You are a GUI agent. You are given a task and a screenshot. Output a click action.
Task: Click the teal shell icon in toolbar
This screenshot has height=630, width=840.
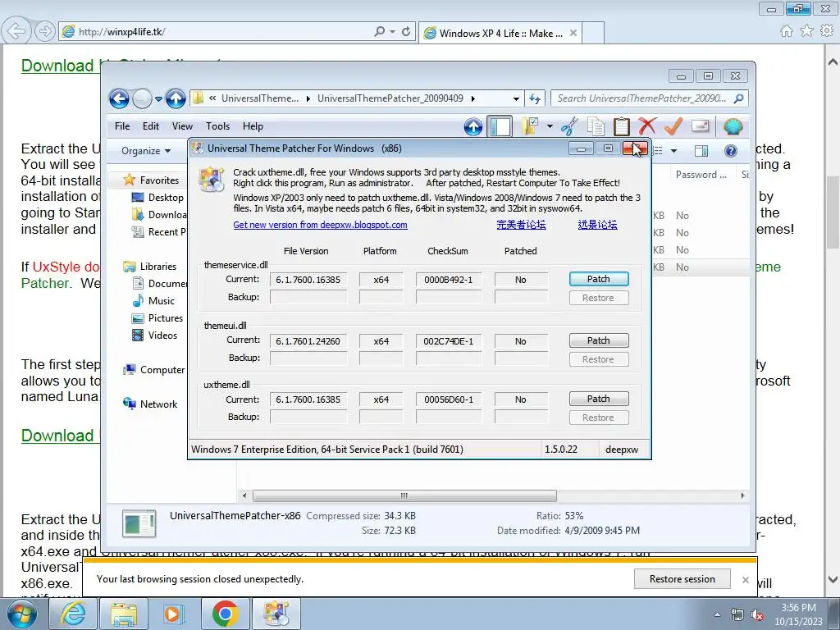click(x=733, y=127)
